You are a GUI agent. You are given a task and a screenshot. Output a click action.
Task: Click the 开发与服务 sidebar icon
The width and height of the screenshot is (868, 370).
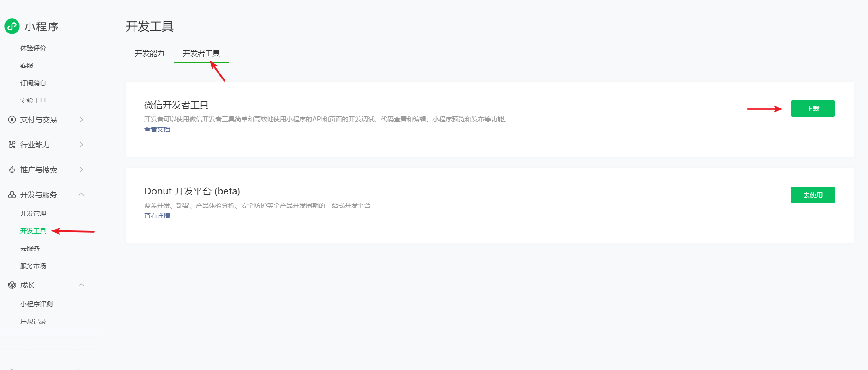(x=12, y=194)
